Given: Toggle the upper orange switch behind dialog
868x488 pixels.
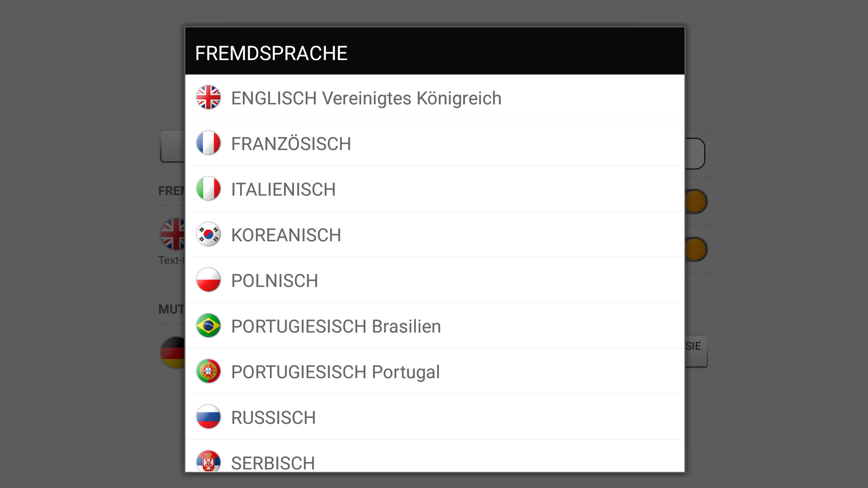Looking at the screenshot, I should click(x=696, y=202).
